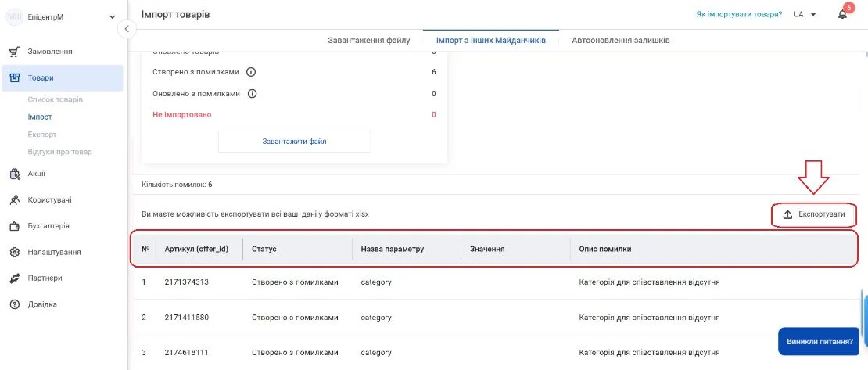This screenshot has width=868, height=370.
Task: Open the UA language dropdown
Action: (805, 14)
